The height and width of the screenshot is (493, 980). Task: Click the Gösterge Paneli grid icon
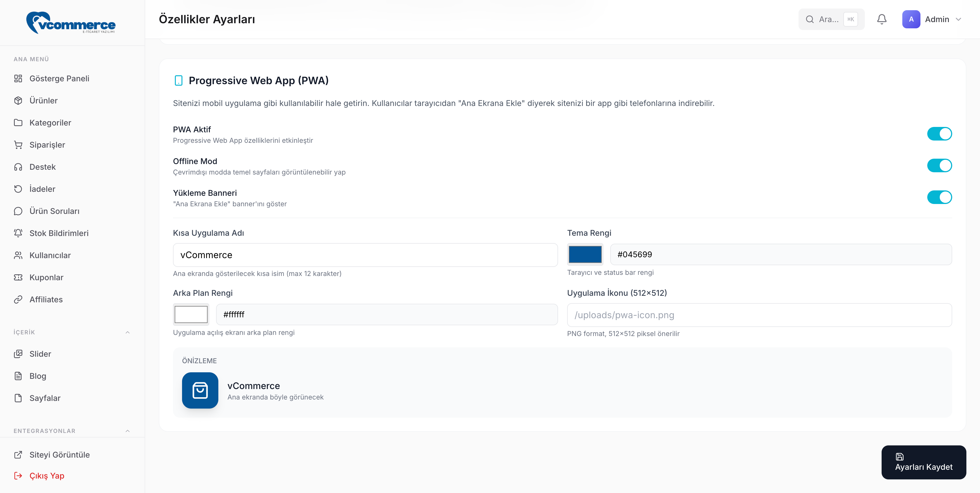18,79
